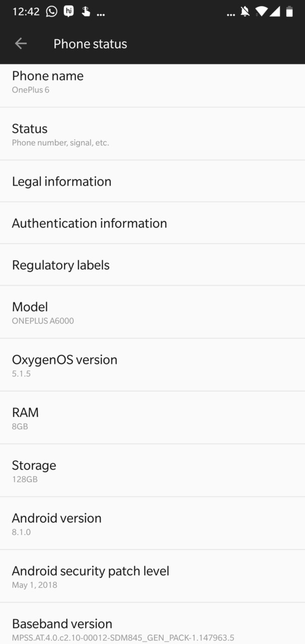This screenshot has height=644, width=305.
Task: Tap the cellular signal status icon
Action: click(x=275, y=12)
